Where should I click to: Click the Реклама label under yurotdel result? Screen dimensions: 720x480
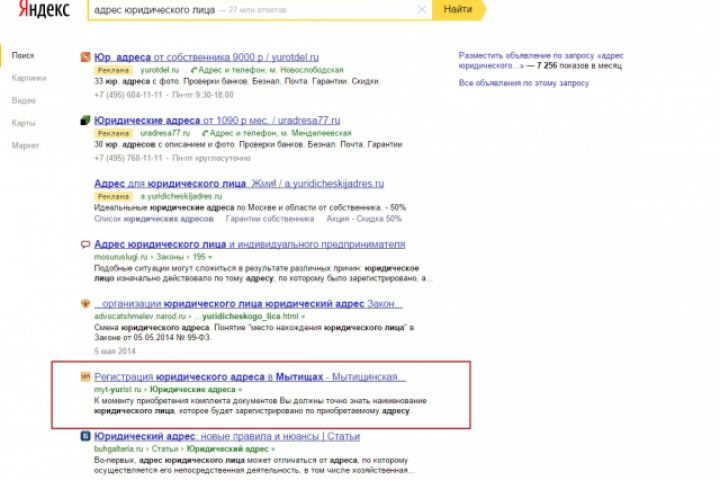(113, 70)
